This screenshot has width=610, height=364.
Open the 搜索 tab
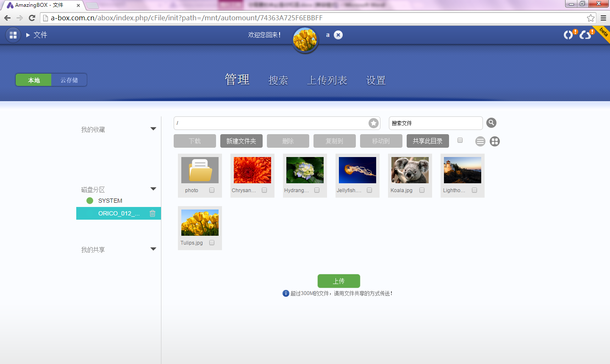click(278, 80)
